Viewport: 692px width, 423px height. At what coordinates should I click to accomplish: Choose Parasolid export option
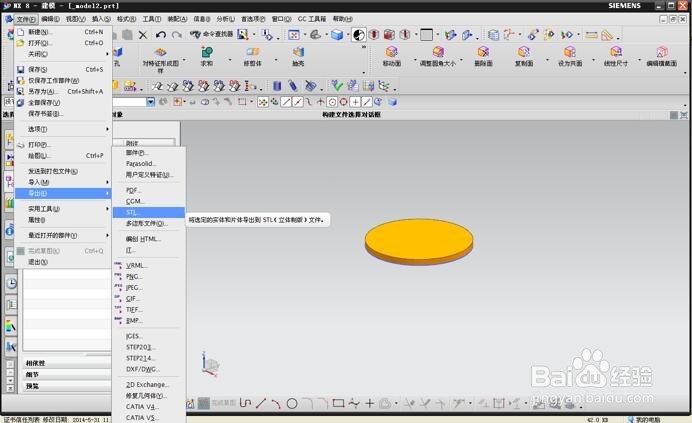click(x=149, y=164)
